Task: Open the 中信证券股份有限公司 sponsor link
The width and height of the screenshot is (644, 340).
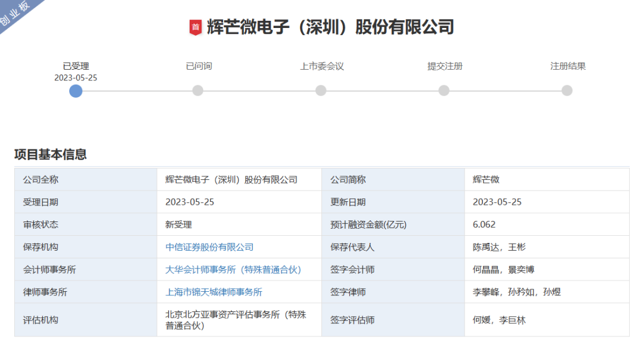Action: pos(209,247)
